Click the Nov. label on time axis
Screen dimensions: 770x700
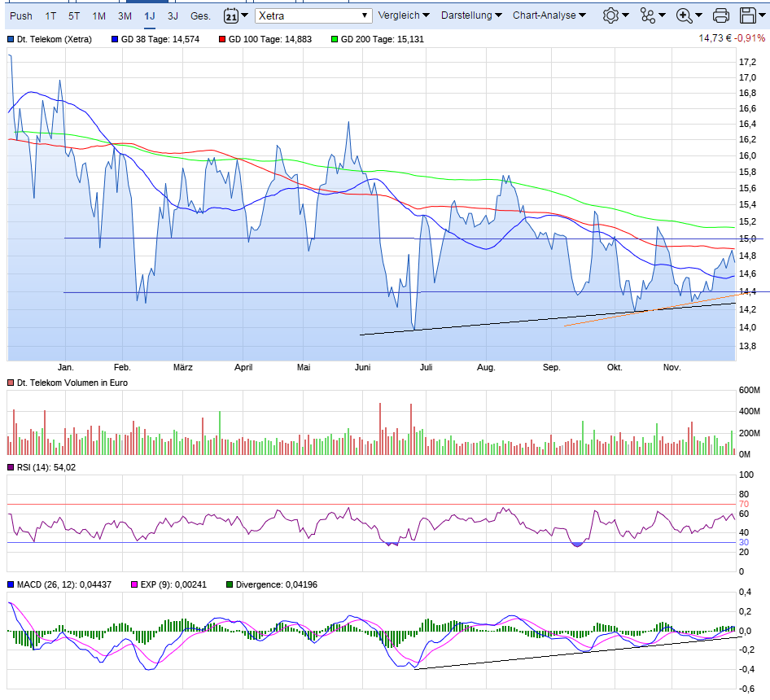click(x=672, y=367)
